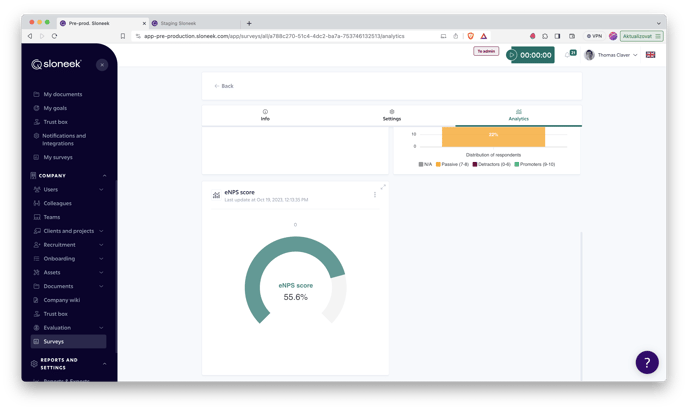This screenshot has height=410, width=688.
Task: Go Back to surveys list
Action: coord(224,86)
